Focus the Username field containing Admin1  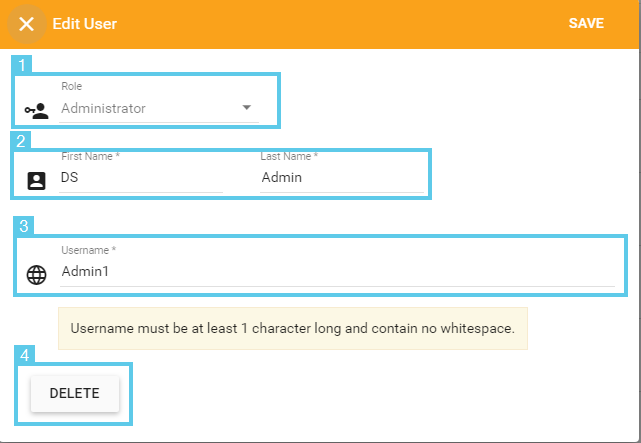337,271
